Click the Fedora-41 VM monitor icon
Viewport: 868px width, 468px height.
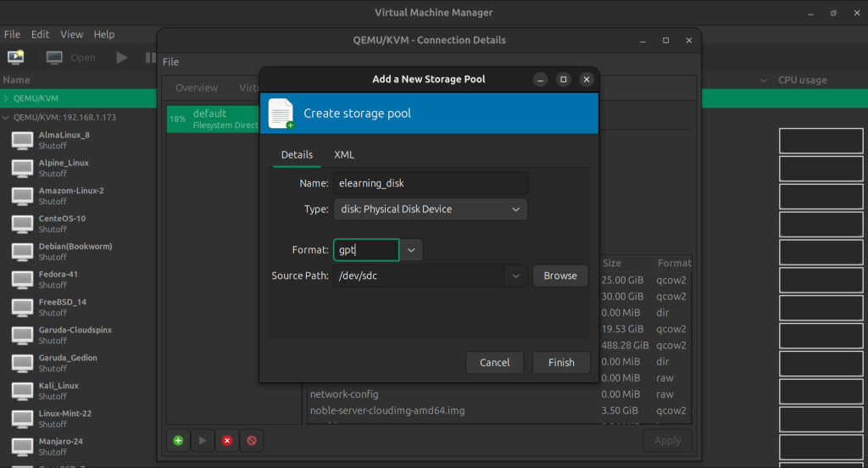coord(22,280)
